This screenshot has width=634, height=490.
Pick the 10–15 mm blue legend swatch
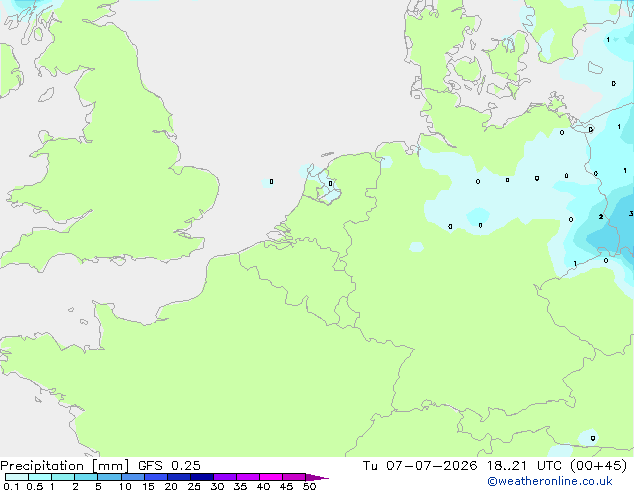(x=133, y=477)
